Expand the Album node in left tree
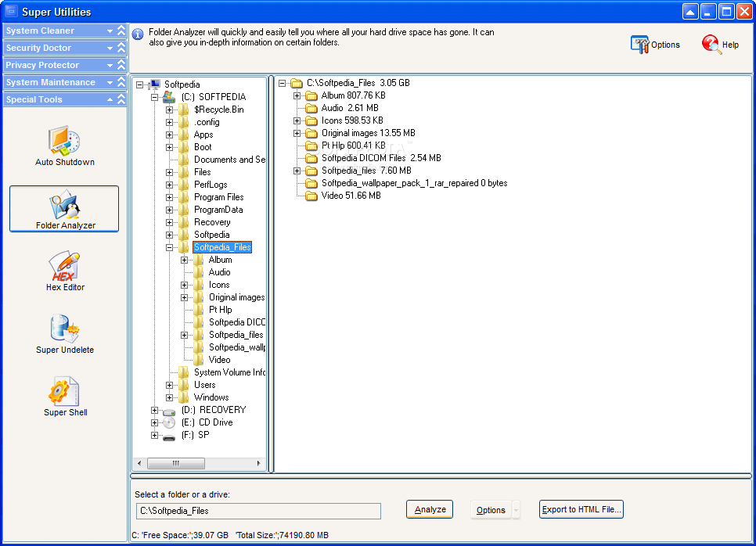The image size is (756, 546). tap(184, 260)
